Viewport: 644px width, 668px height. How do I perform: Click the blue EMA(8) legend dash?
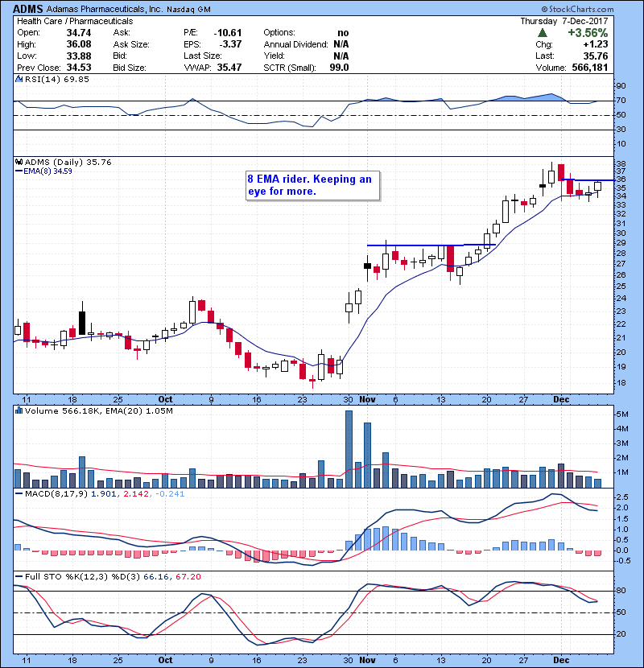click(19, 171)
